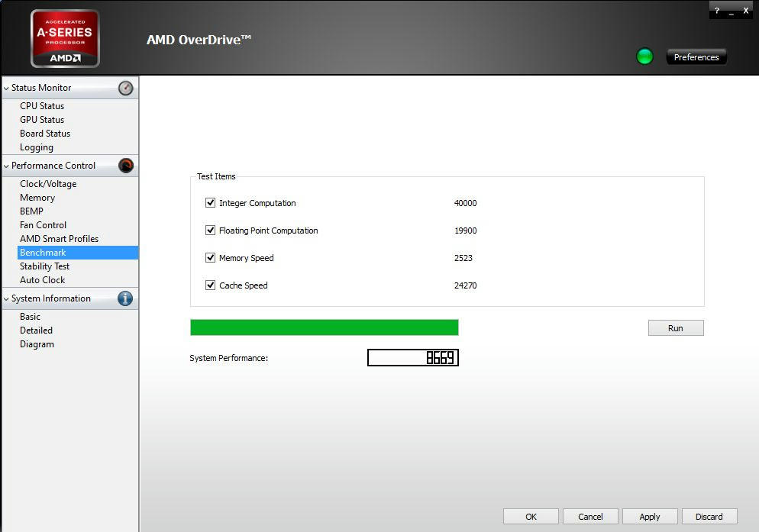The height and width of the screenshot is (532, 759).
Task: Open GPU Status page
Action: click(42, 120)
